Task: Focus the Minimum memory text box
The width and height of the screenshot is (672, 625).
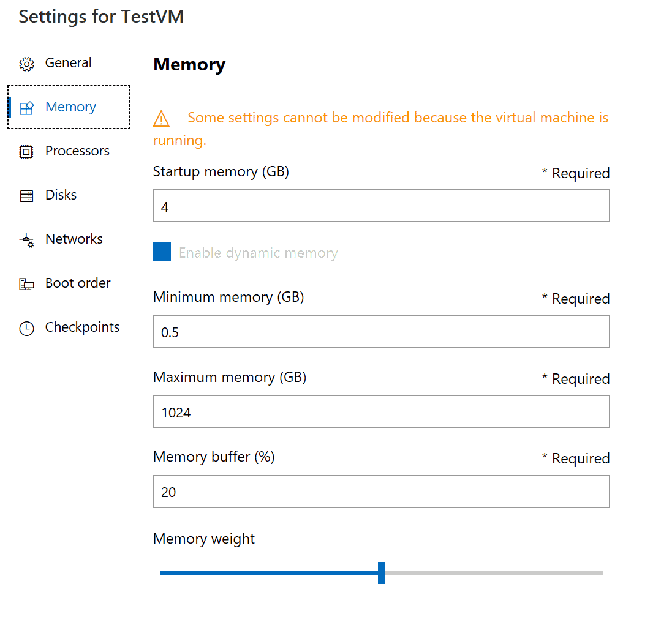Action: coord(380,332)
